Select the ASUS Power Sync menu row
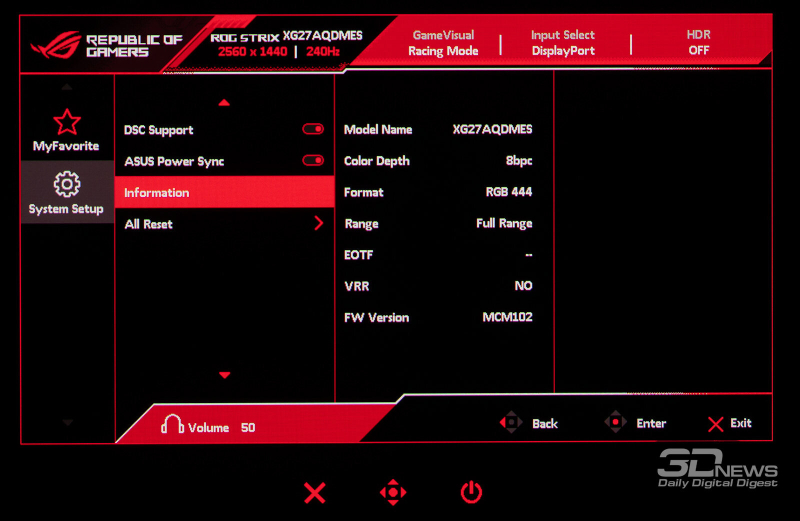Viewport: 800px width, 521px height. [224, 161]
